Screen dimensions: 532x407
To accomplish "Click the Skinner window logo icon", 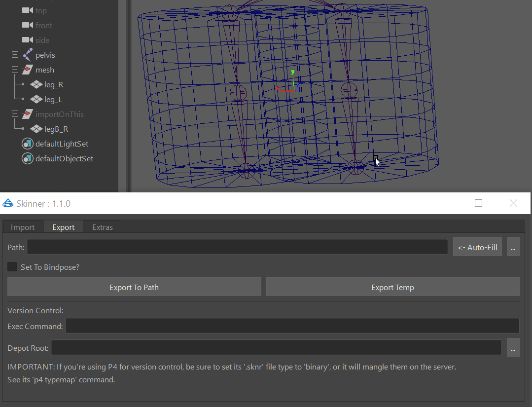I will [x=8, y=203].
